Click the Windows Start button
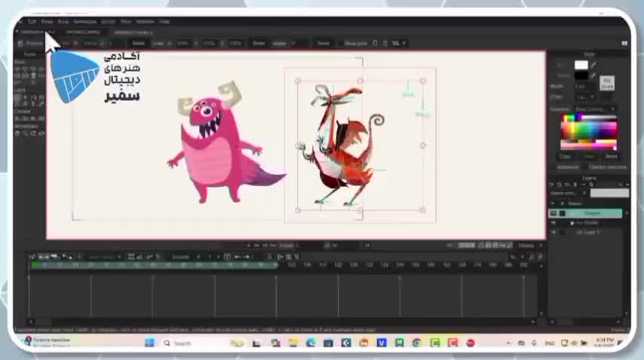644x360 pixels. coord(149,343)
